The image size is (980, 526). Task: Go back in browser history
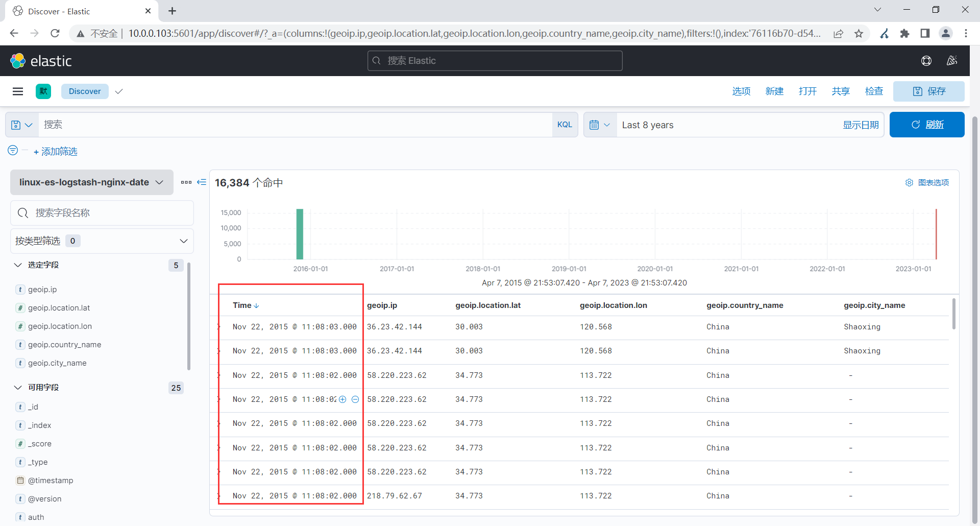click(x=14, y=33)
